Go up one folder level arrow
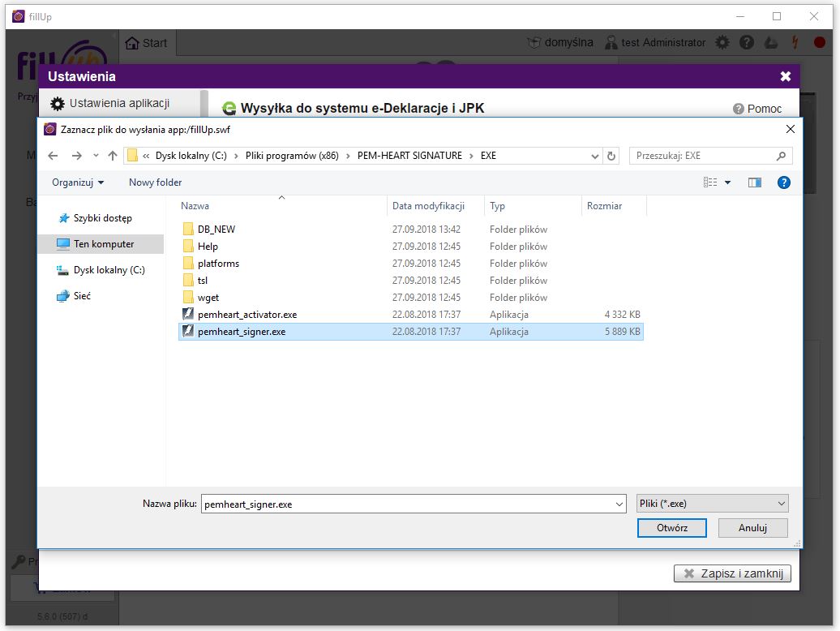Image resolution: width=840 pixels, height=631 pixels. 113,156
